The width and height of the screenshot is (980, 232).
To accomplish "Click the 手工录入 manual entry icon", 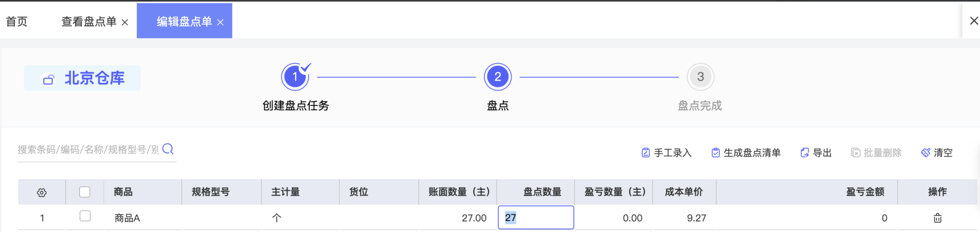I will tap(645, 153).
